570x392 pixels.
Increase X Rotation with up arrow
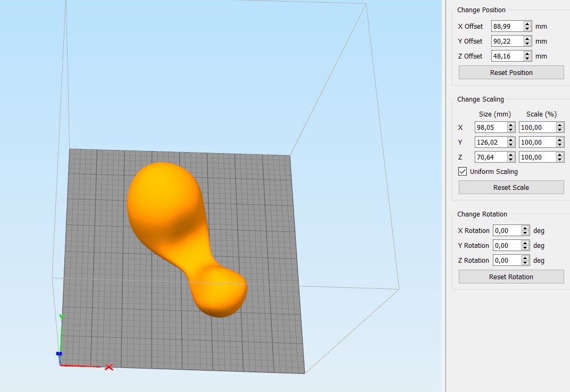tap(525, 228)
